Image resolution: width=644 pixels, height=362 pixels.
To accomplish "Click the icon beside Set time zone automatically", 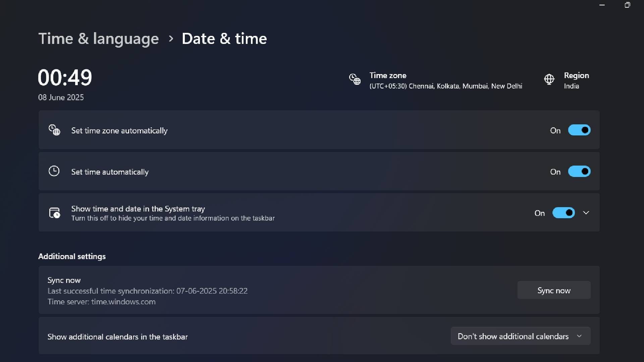I will [54, 130].
